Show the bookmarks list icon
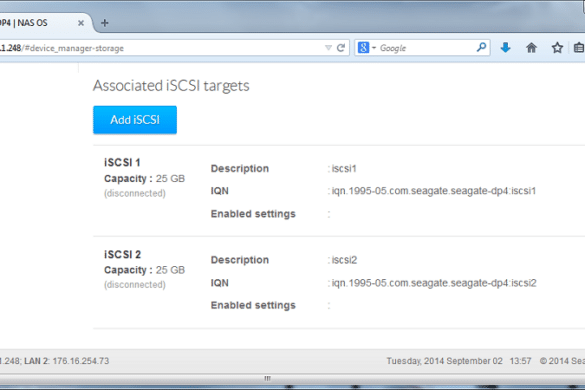 pyautogui.click(x=579, y=47)
